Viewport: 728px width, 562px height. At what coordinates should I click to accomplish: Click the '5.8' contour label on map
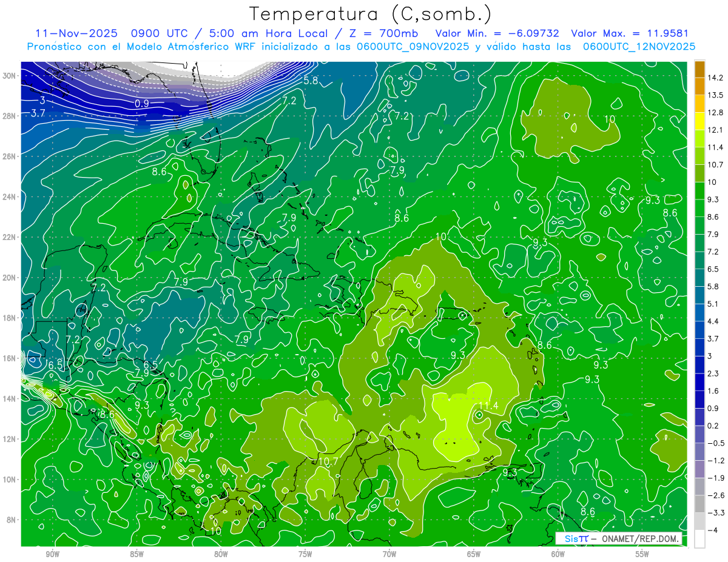point(311,80)
